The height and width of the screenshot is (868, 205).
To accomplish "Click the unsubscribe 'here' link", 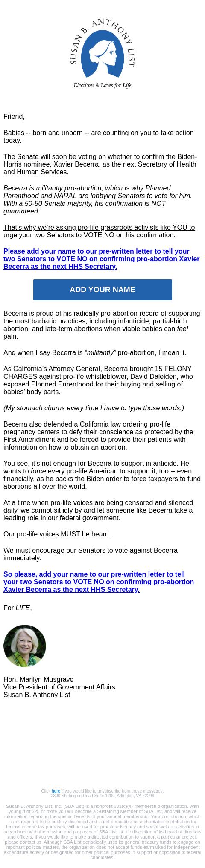I will 56,791.
